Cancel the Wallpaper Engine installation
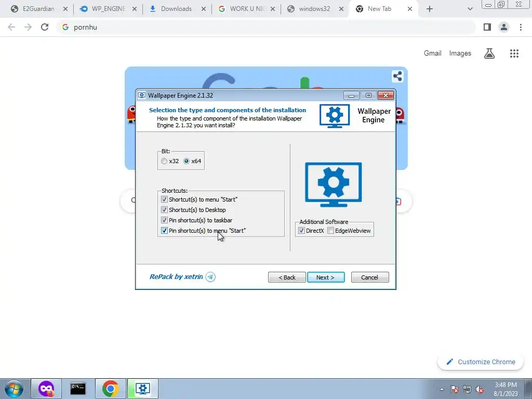Image resolution: width=532 pixels, height=399 pixels. (370, 277)
